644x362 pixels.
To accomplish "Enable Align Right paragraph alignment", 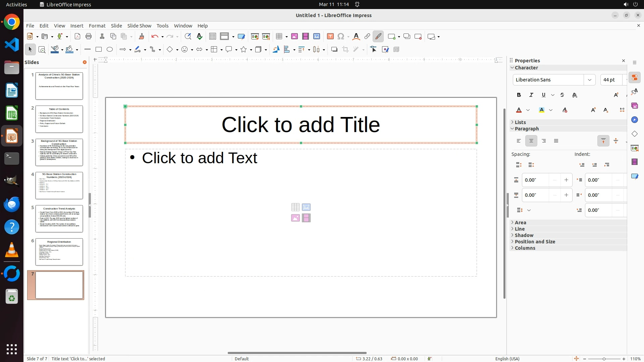I will click(544, 141).
